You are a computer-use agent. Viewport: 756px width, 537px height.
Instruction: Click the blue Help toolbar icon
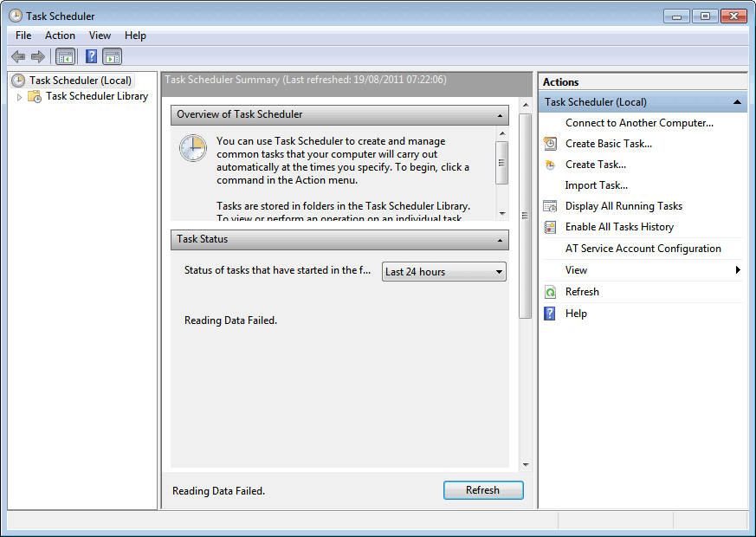(x=91, y=57)
